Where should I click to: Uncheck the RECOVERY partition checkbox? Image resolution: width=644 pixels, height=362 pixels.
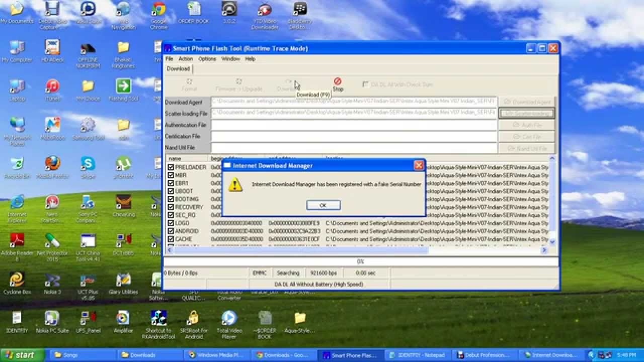click(x=171, y=207)
